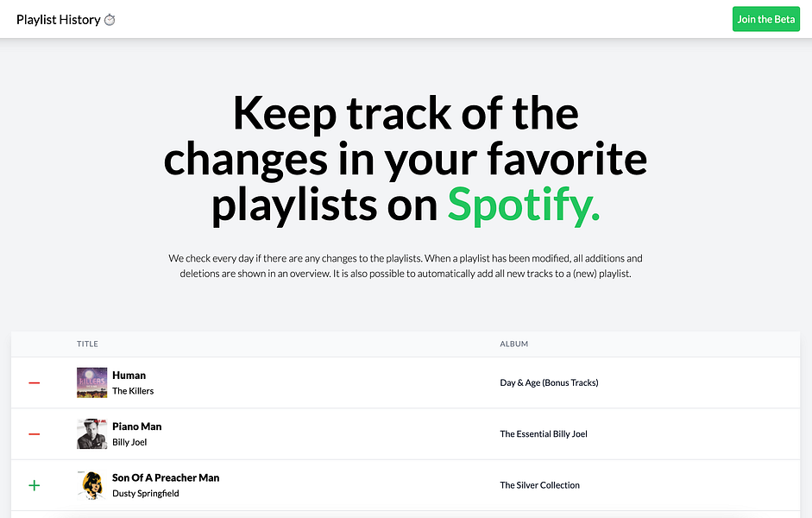Click the Billy Joel album artwork
The height and width of the screenshot is (518, 812).
point(91,434)
